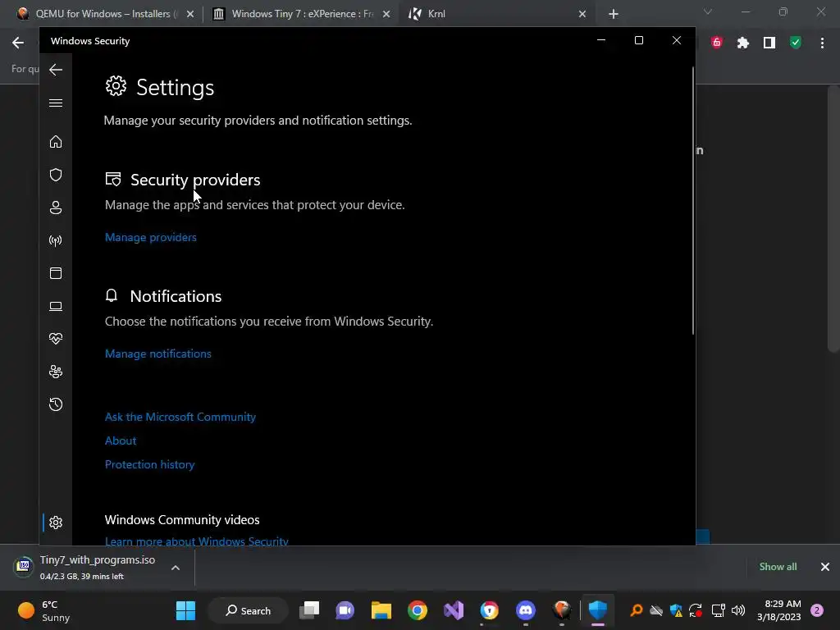Open the green shield extension icon
The height and width of the screenshot is (630, 840).
pyautogui.click(x=796, y=43)
